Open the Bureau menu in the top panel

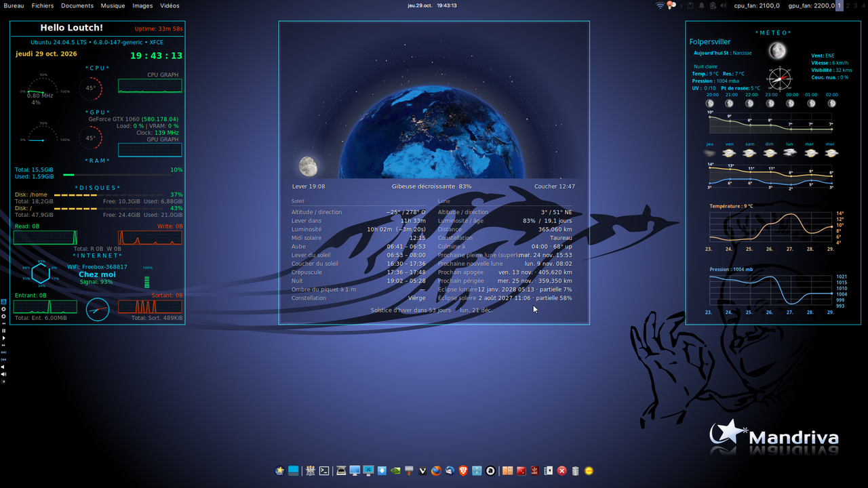[14, 5]
